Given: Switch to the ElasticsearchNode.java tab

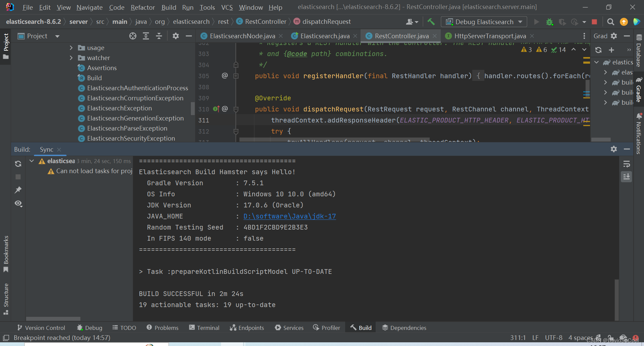Looking at the screenshot, I should [x=242, y=36].
